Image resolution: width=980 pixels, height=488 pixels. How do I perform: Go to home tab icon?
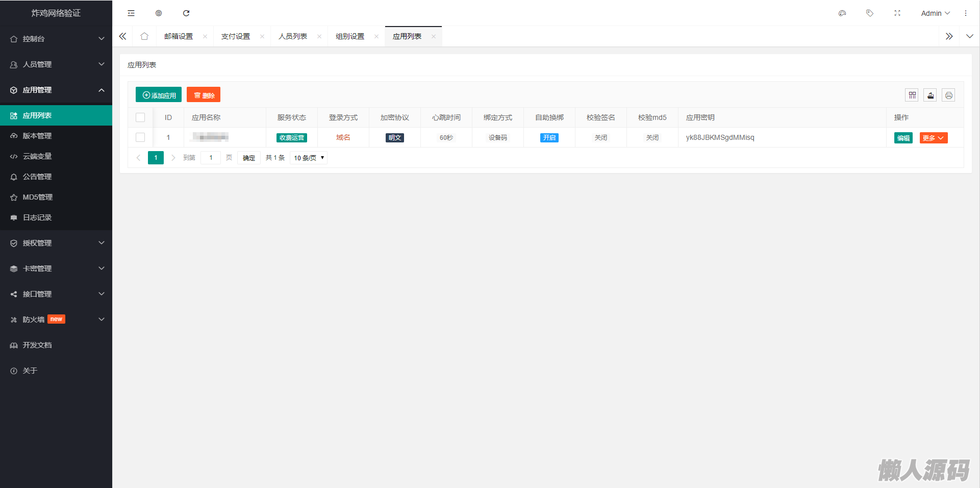click(144, 36)
